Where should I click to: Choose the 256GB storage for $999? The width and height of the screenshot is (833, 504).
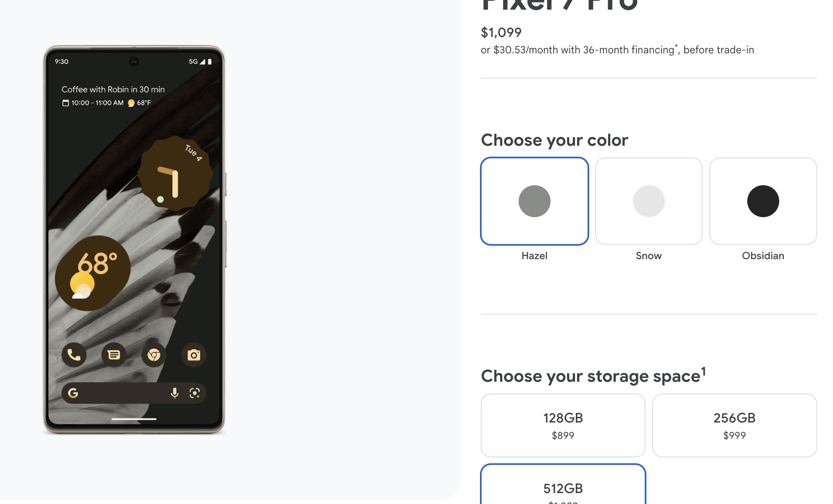(x=734, y=425)
